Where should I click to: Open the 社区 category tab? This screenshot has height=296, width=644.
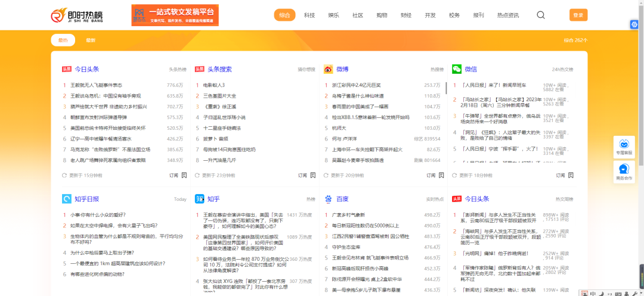pyautogui.click(x=358, y=15)
